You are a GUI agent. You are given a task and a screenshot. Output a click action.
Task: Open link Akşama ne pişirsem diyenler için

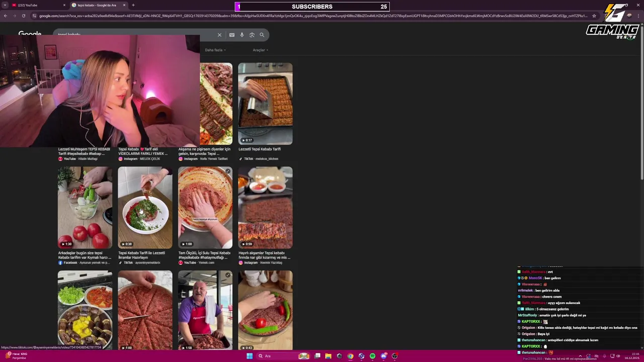pos(204,151)
